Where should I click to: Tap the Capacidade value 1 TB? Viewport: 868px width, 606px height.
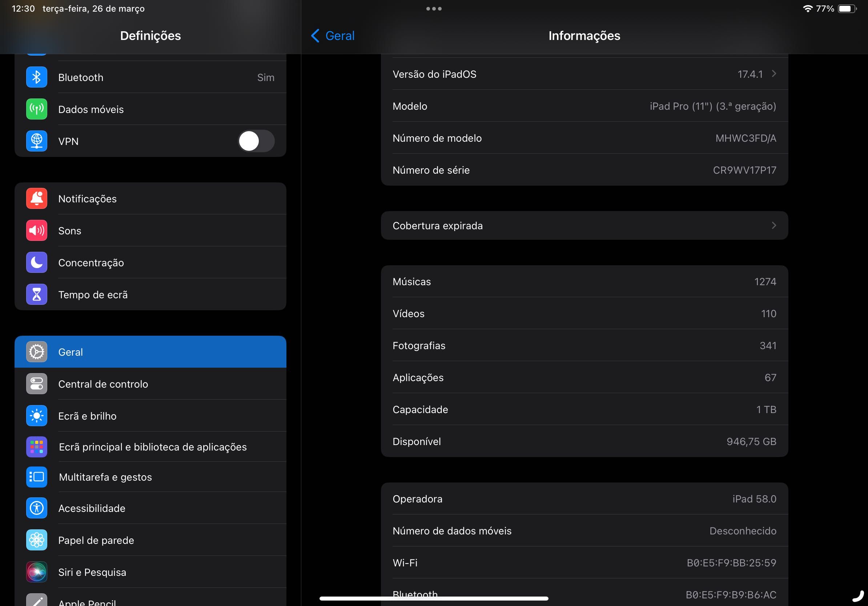[766, 409]
